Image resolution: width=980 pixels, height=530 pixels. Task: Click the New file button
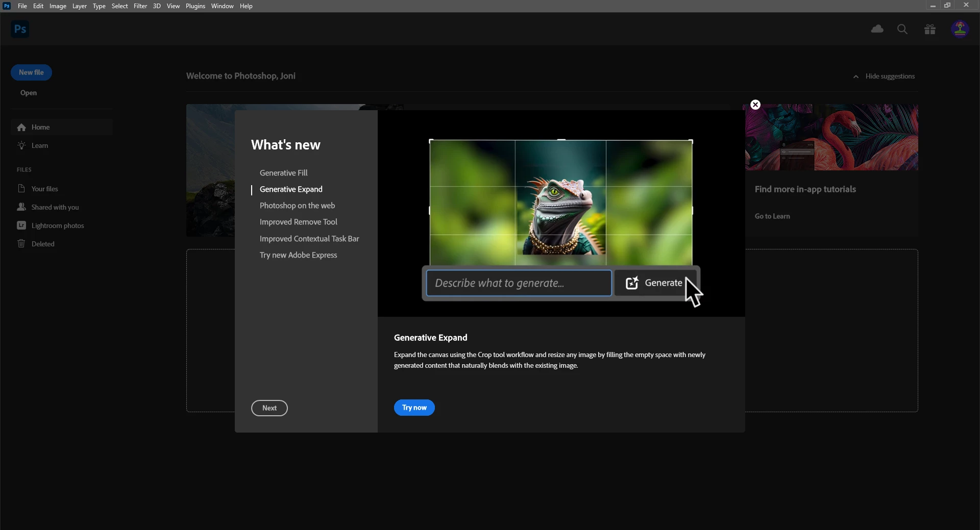click(x=31, y=72)
